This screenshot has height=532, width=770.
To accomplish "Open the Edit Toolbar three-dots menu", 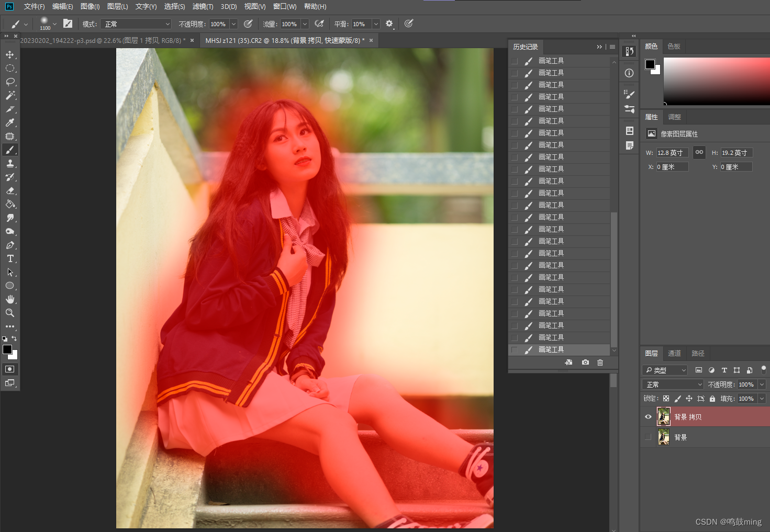I will (x=10, y=326).
